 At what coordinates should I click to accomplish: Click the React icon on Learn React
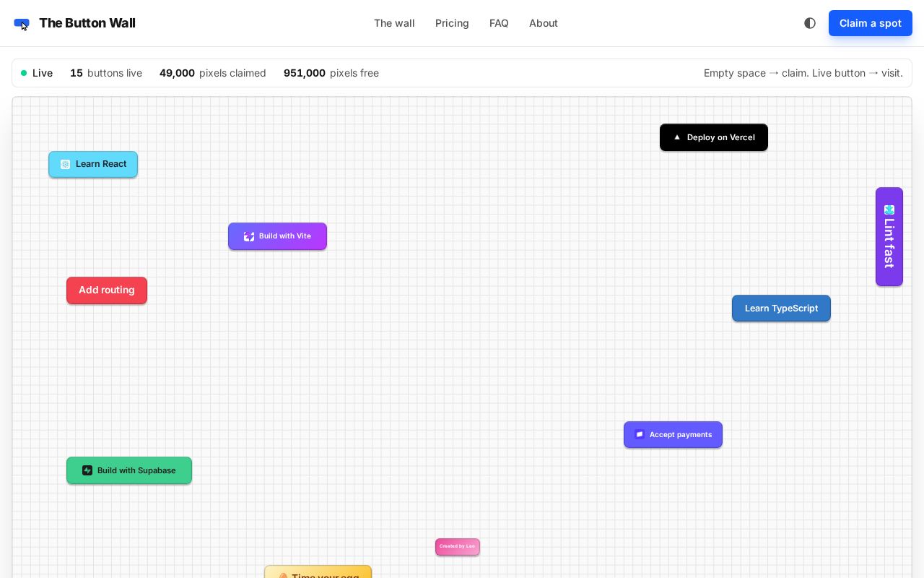pyautogui.click(x=65, y=164)
